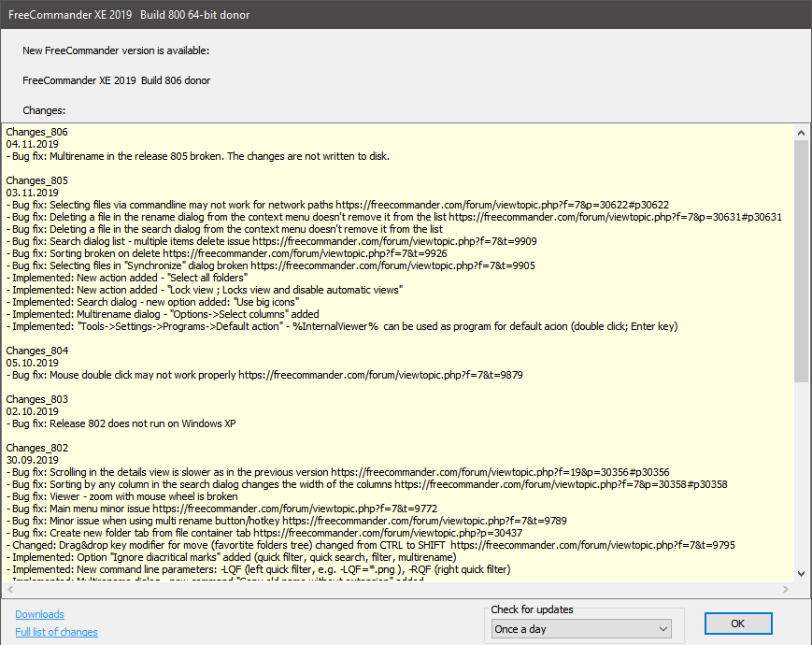Click the horizontal scrollbar right arrow

(x=786, y=590)
